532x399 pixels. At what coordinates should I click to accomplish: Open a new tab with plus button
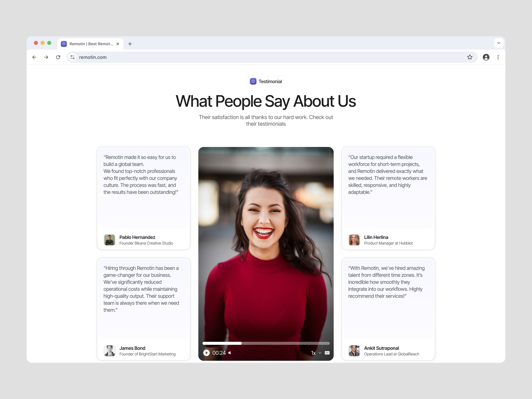130,44
